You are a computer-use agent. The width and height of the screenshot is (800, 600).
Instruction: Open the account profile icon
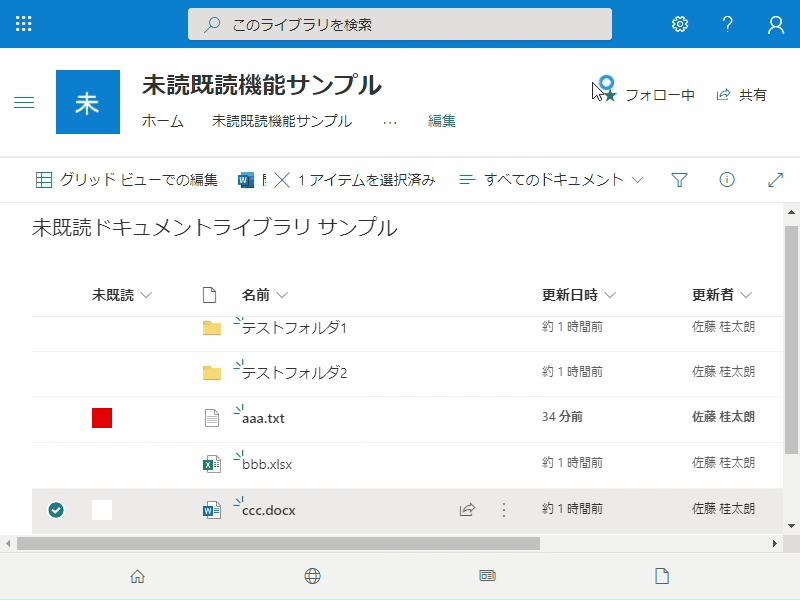[776, 24]
